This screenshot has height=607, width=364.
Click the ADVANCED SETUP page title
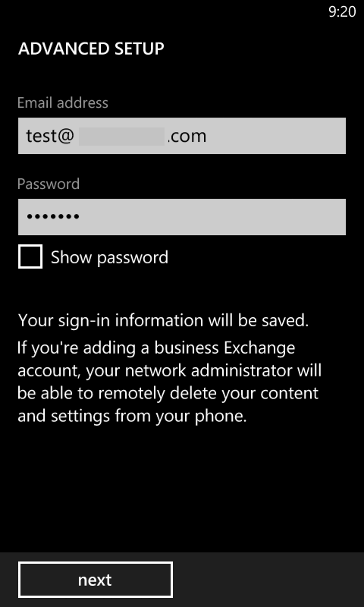pyautogui.click(x=91, y=49)
